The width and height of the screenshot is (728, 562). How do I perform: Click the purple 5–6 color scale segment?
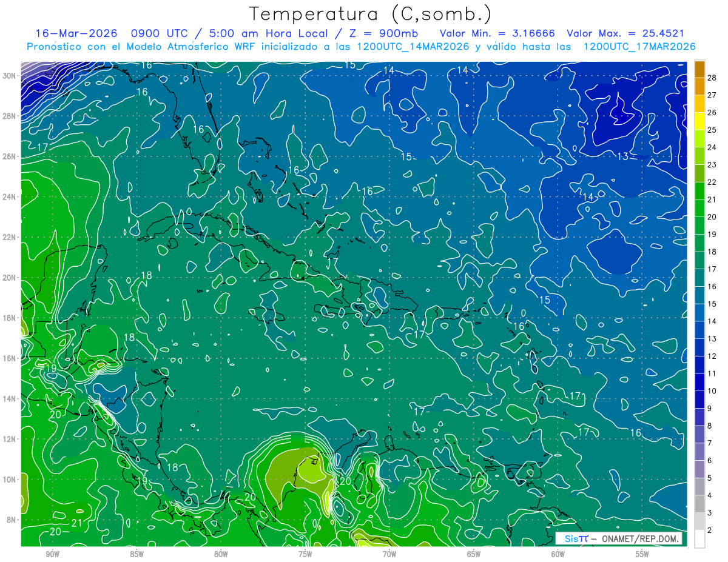pos(699,469)
